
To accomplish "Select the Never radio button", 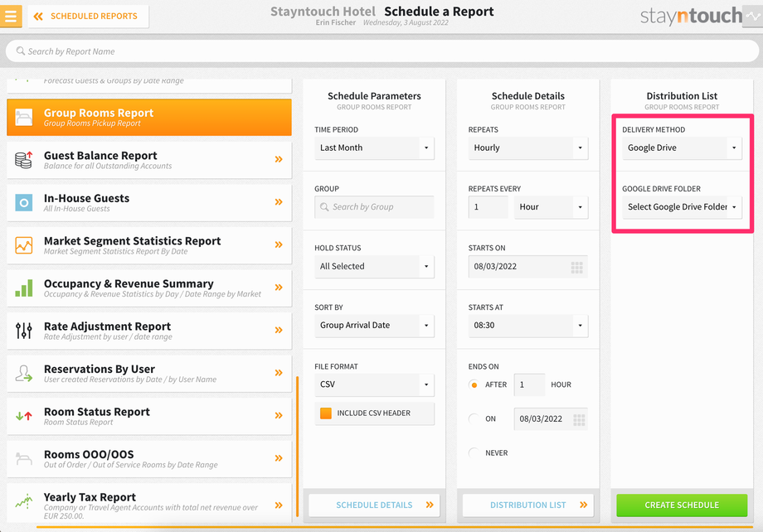I will 474,452.
